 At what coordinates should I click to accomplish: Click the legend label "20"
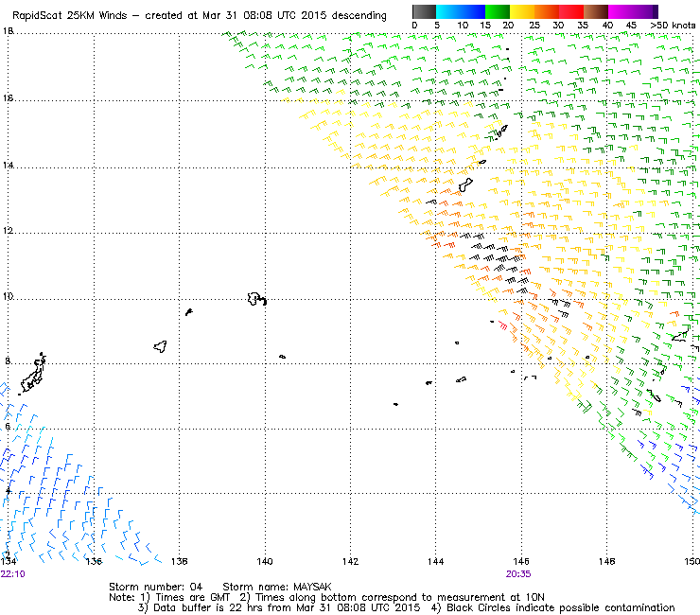(x=508, y=26)
